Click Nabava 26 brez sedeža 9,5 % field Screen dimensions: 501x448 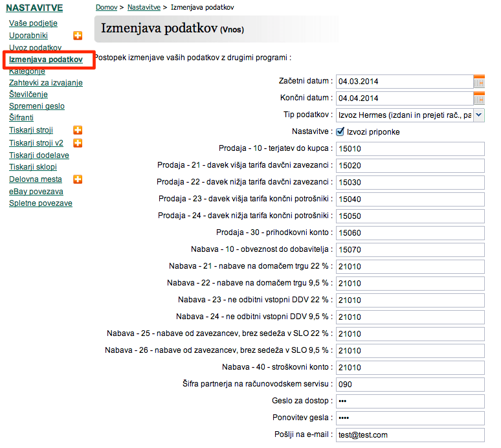(x=410, y=351)
